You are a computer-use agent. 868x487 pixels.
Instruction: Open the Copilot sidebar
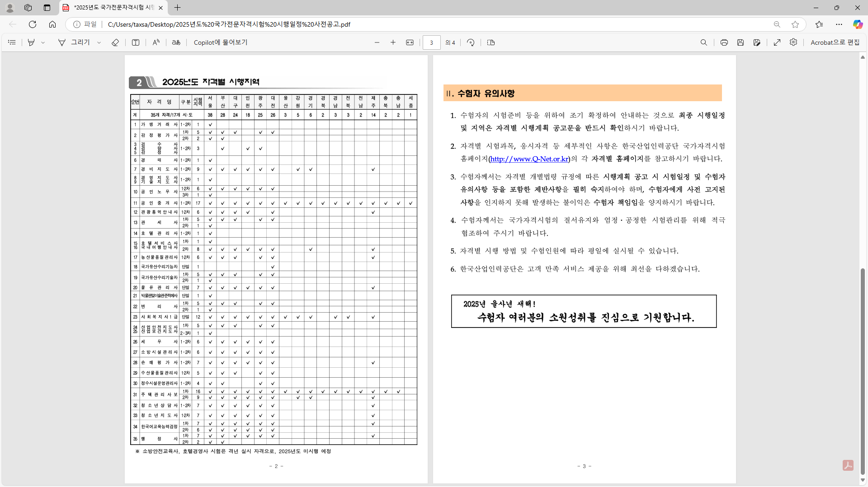click(x=858, y=24)
